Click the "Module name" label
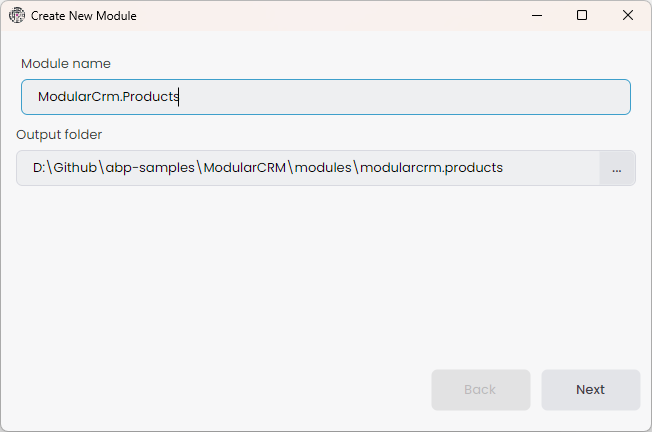 pyautogui.click(x=66, y=64)
